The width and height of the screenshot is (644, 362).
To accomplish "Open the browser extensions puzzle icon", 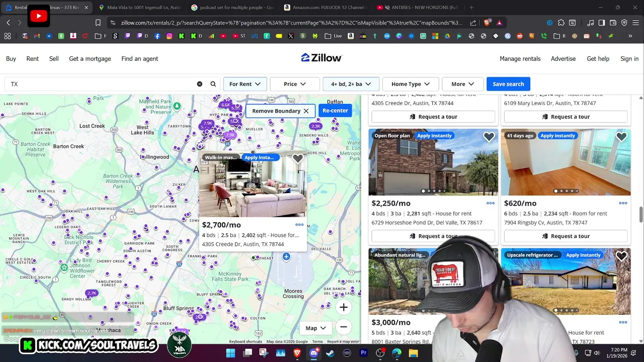I will coord(561,23).
